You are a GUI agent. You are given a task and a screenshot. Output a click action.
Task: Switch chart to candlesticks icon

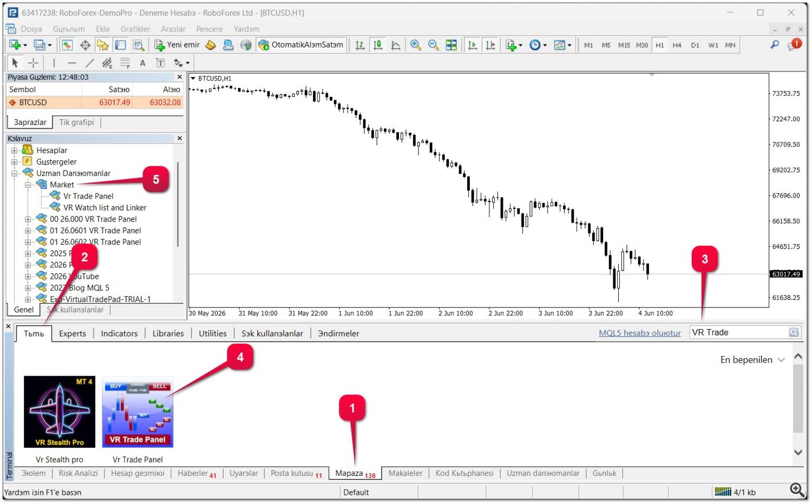[378, 45]
